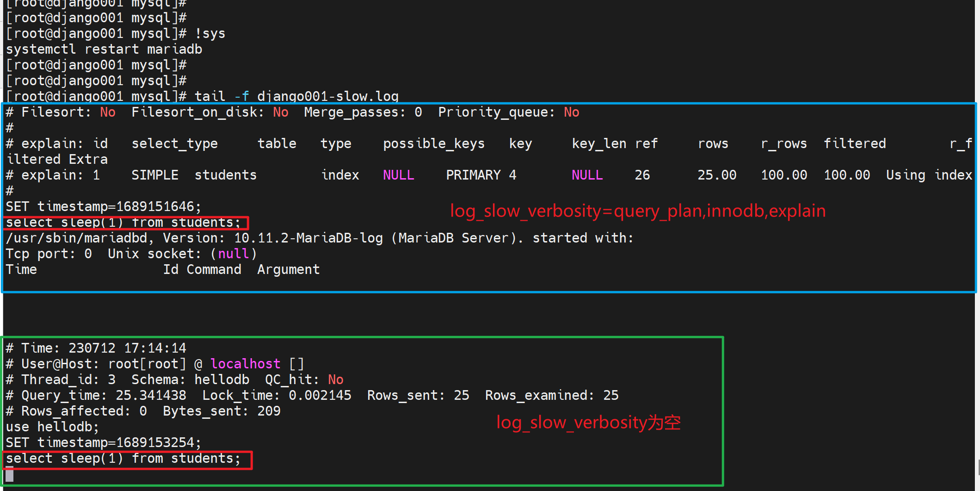Click the !sys history command
Viewport: 980px width, 491px height.
[x=210, y=33]
